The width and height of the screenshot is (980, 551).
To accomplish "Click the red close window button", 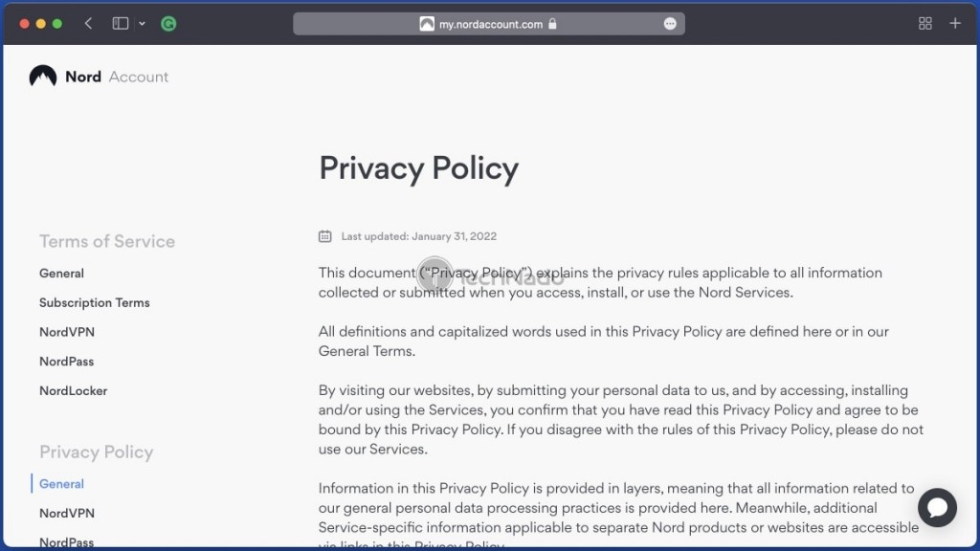I will (24, 24).
